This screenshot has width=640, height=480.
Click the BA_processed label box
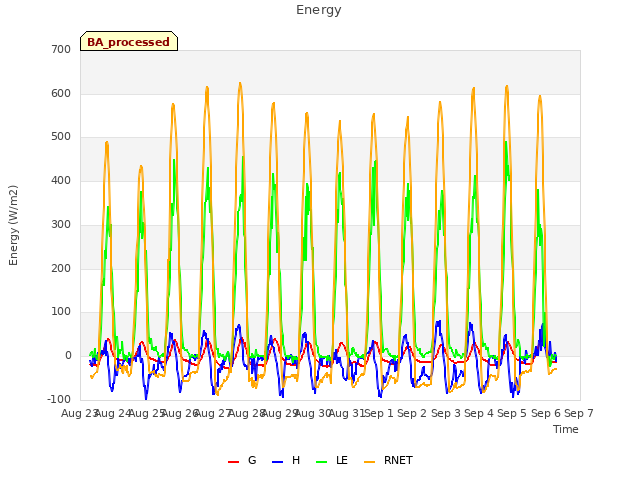pos(129,41)
